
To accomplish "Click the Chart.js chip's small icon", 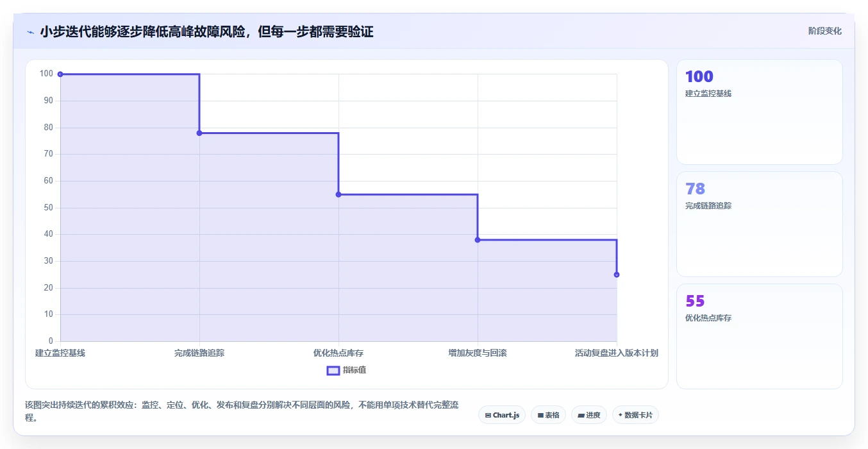I will click(488, 416).
